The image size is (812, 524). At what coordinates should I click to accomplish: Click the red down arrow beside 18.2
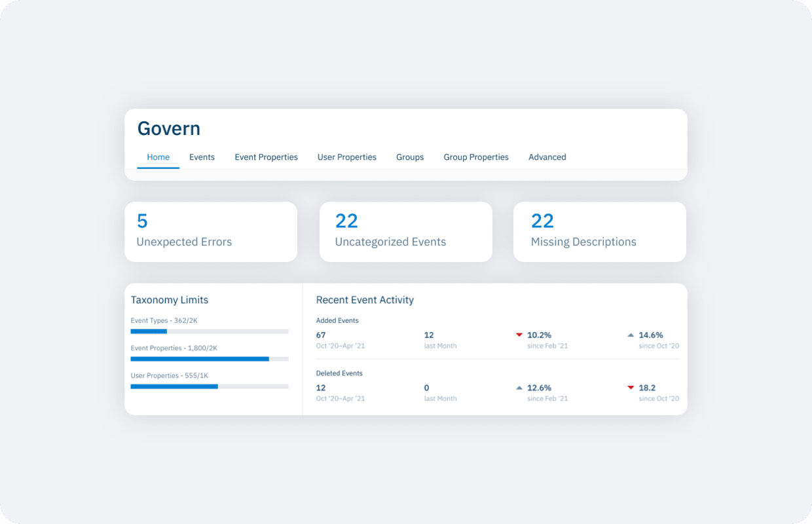[631, 387]
